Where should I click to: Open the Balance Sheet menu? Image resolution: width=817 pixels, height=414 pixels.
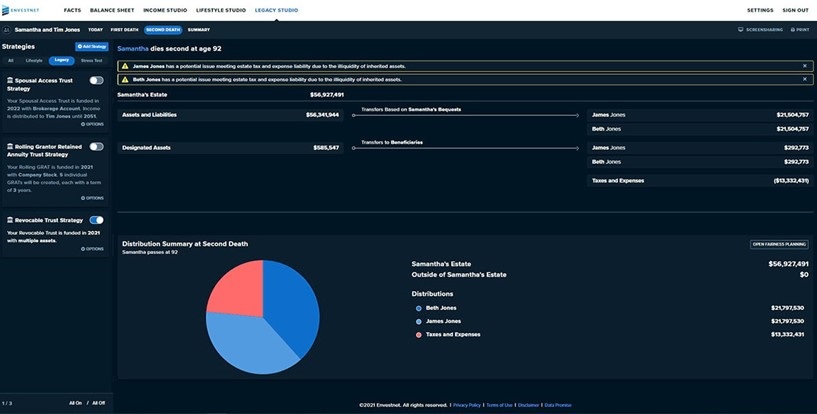[x=112, y=10]
